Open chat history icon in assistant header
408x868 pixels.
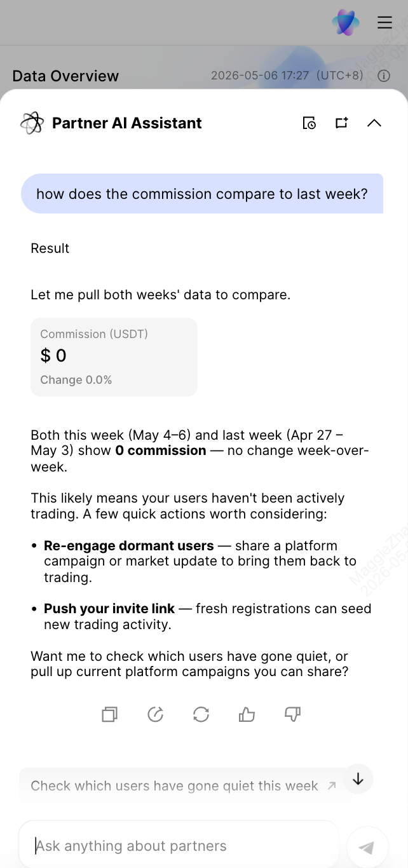click(309, 123)
